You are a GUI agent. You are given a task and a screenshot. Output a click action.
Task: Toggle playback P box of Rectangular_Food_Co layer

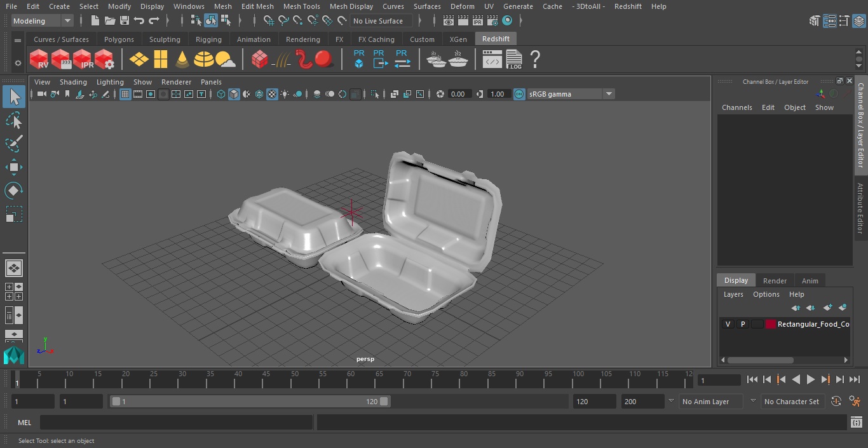click(742, 324)
